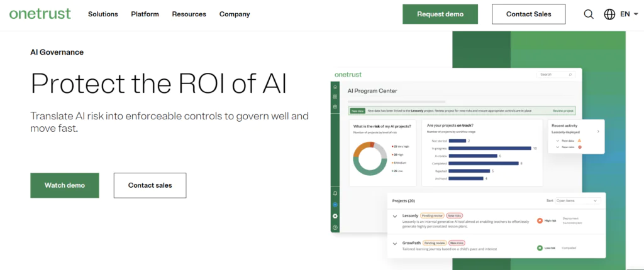Click the Rejected bar in chart
The image size is (644, 270).
coord(469,171)
